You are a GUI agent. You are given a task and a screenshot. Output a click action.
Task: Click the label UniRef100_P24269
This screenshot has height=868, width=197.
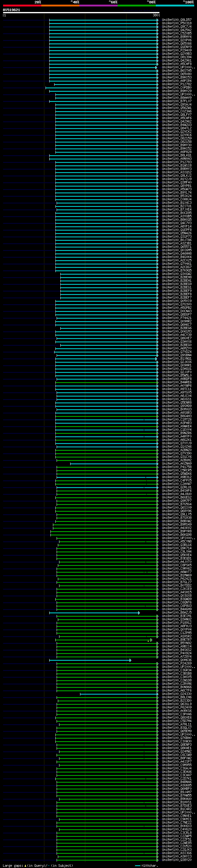pos(177,664)
